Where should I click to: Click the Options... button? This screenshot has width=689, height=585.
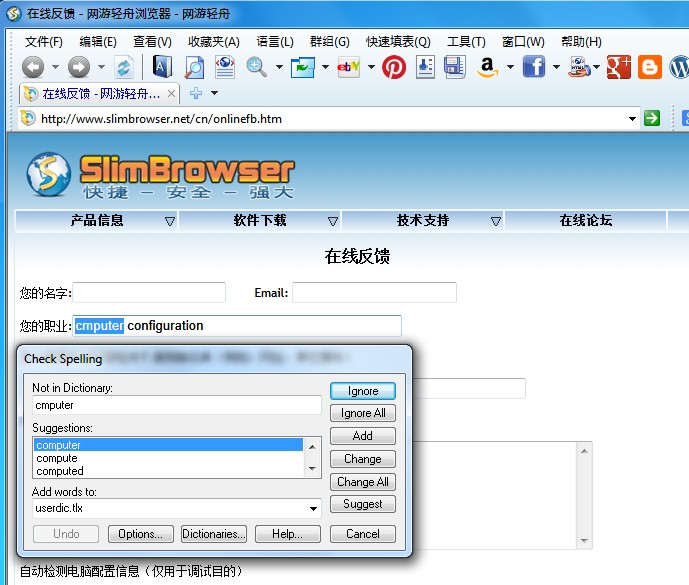pyautogui.click(x=141, y=534)
